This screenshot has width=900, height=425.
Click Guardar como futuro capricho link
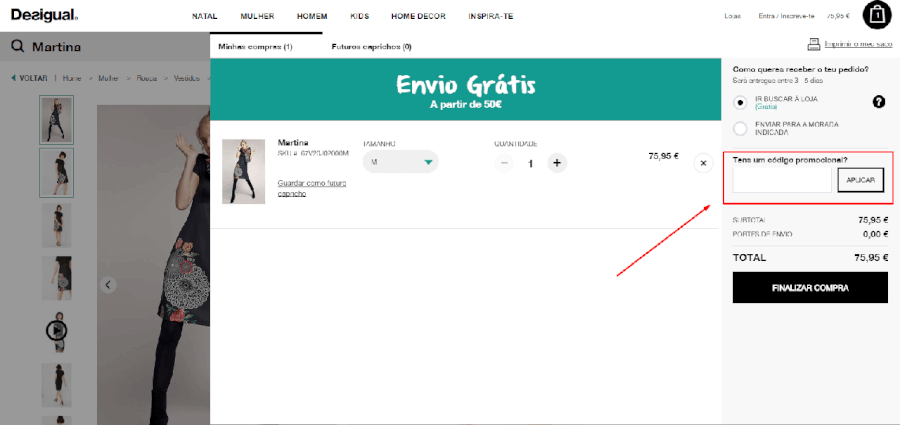pos(312,188)
